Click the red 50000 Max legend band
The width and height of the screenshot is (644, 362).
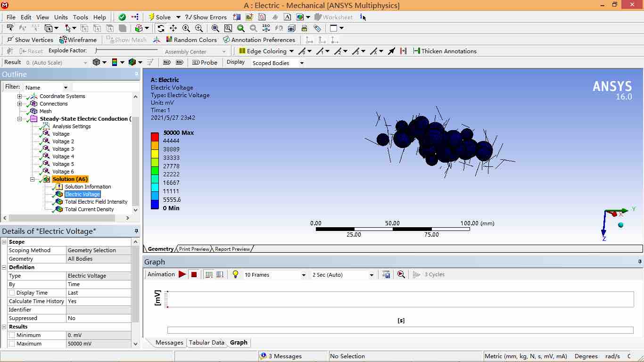(x=155, y=137)
